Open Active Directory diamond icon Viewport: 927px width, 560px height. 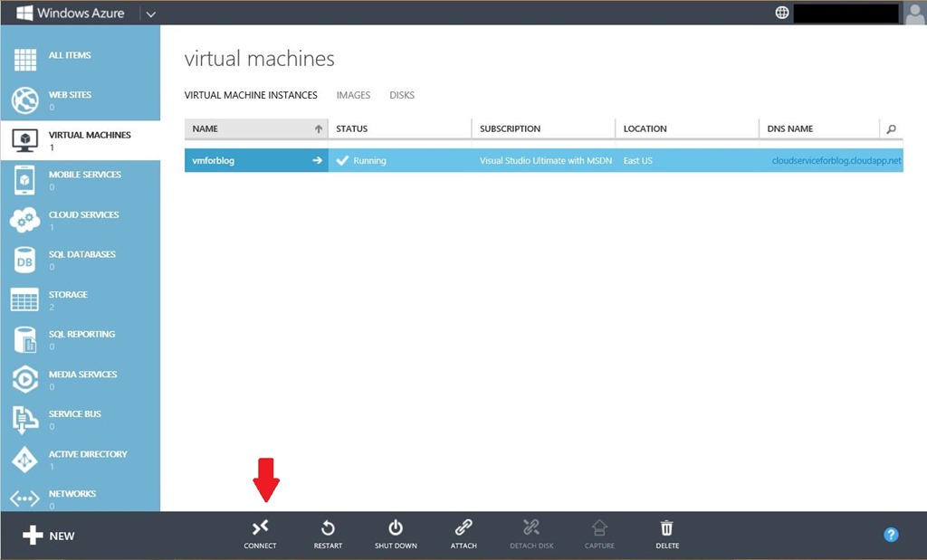[24, 460]
